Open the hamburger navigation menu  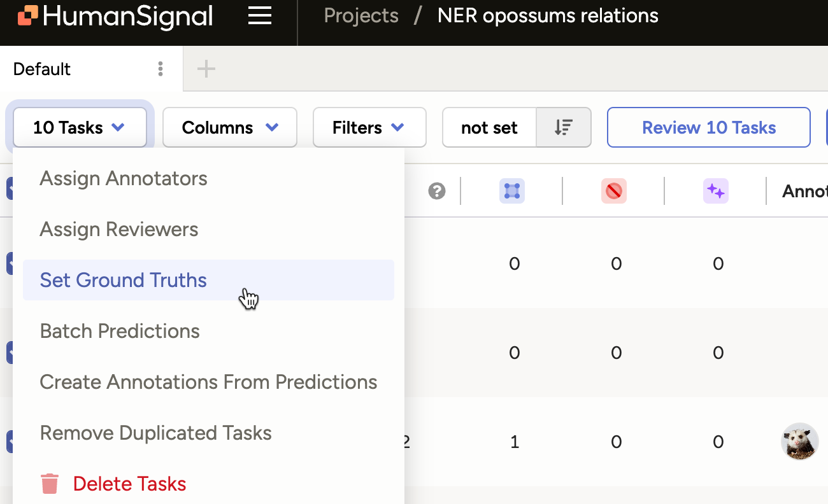(260, 16)
